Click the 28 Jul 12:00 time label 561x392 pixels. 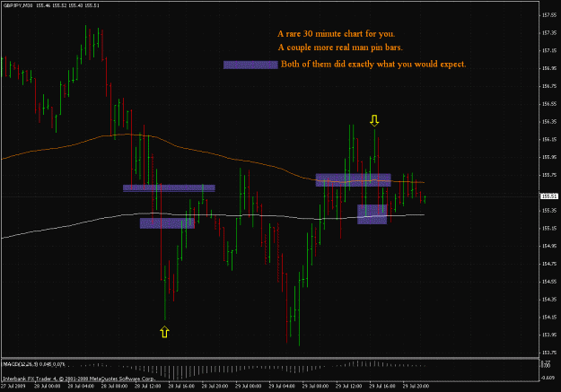[147, 387]
